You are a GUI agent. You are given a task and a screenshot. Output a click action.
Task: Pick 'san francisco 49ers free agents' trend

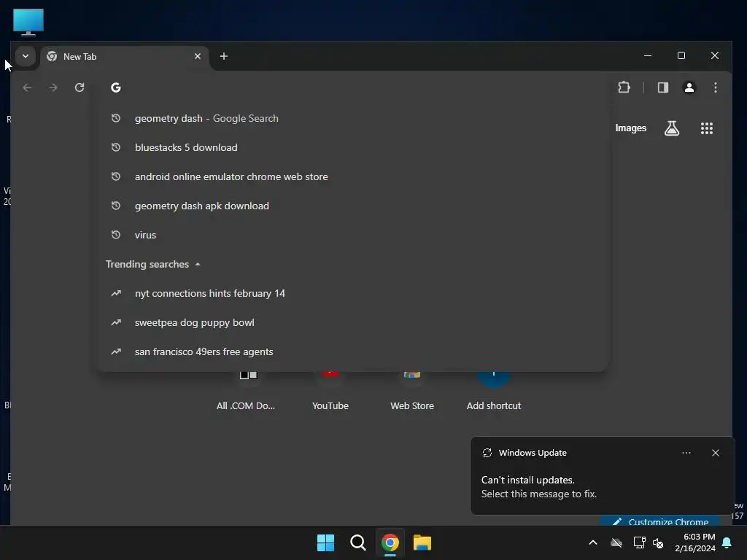point(352,351)
